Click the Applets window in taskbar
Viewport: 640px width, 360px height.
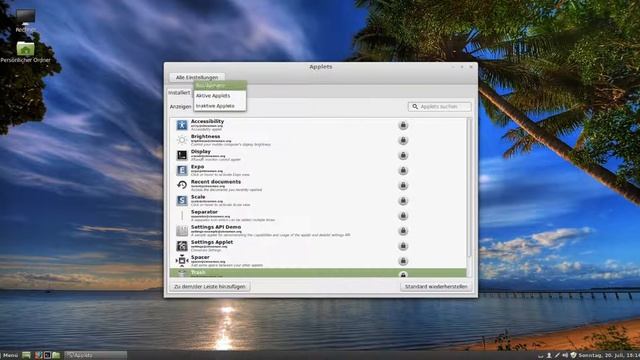coord(96,356)
